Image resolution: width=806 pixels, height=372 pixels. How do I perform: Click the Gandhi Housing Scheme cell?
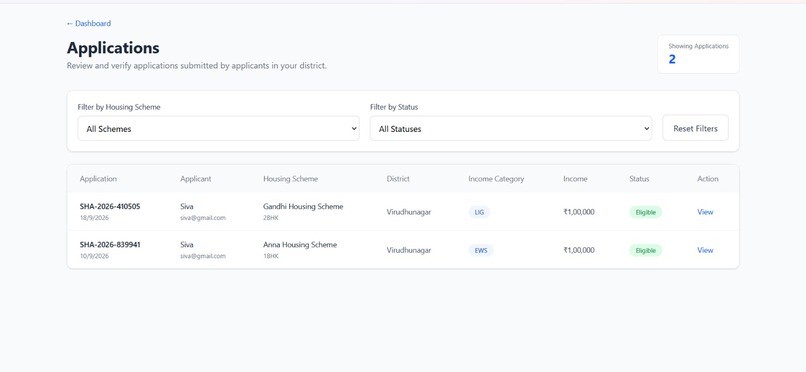click(303, 207)
